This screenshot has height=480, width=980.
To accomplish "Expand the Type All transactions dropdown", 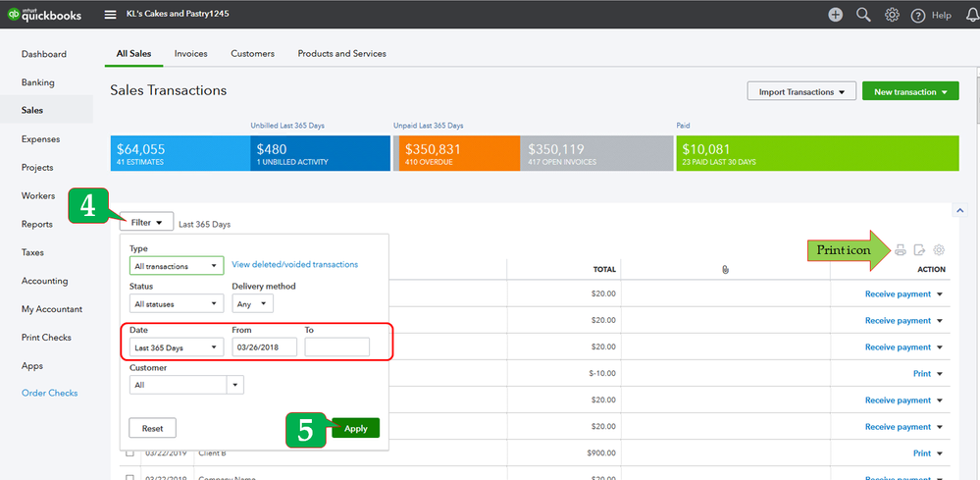I will click(x=177, y=265).
